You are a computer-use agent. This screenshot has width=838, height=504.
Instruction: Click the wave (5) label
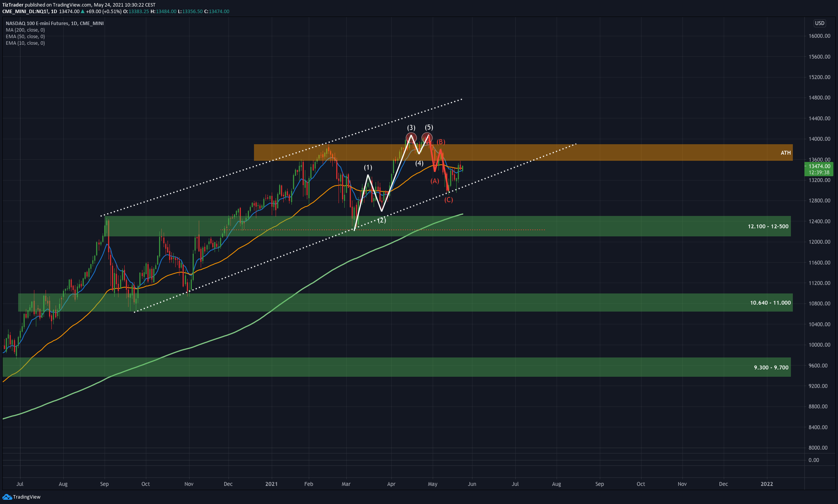point(429,127)
